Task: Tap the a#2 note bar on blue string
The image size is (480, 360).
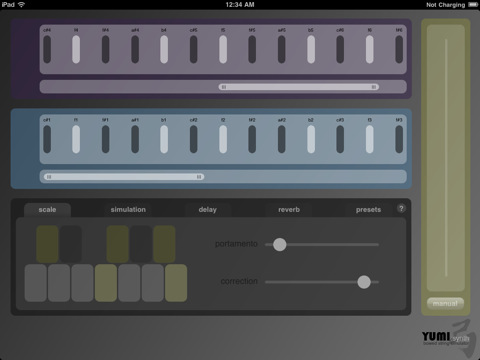Action: pos(282,139)
